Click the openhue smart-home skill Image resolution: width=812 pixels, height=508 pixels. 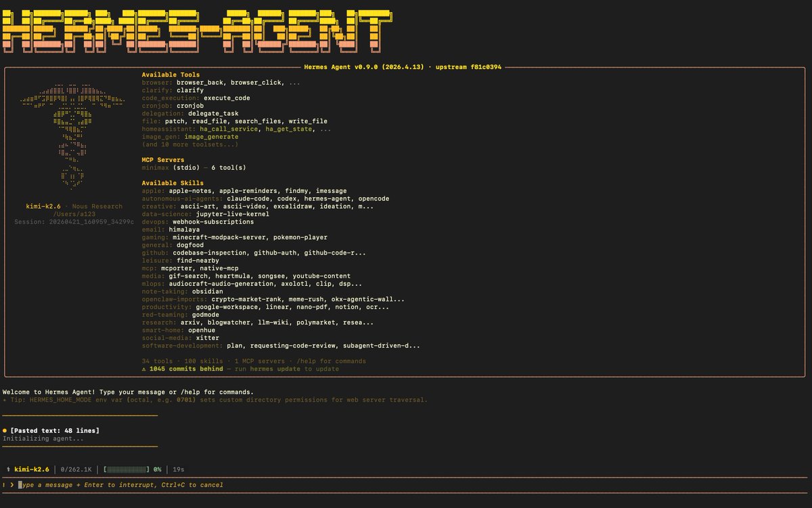[202, 330]
